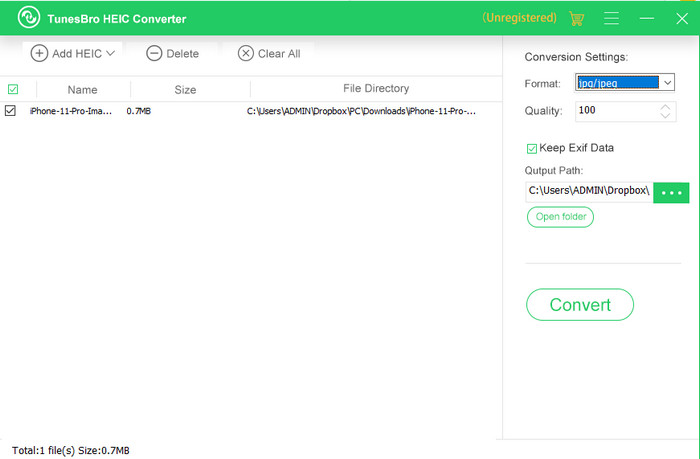Open the hamburger menu icon
Image resolution: width=700 pixels, height=459 pixels.
coord(611,18)
